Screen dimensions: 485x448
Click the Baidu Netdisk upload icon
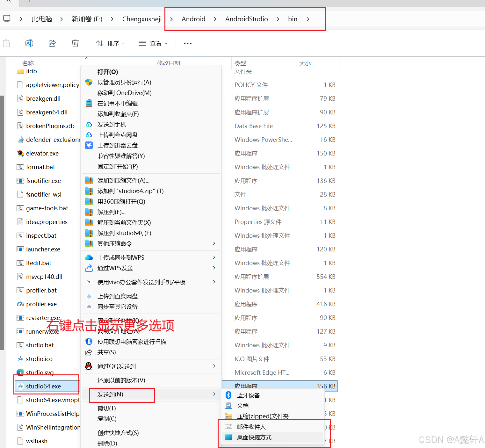89,296
